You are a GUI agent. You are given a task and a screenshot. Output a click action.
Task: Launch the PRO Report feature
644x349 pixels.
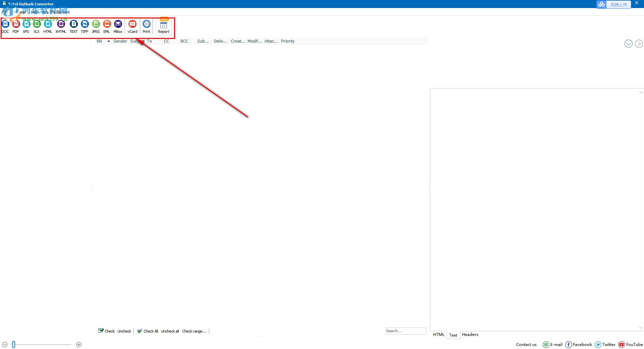pyautogui.click(x=163, y=26)
